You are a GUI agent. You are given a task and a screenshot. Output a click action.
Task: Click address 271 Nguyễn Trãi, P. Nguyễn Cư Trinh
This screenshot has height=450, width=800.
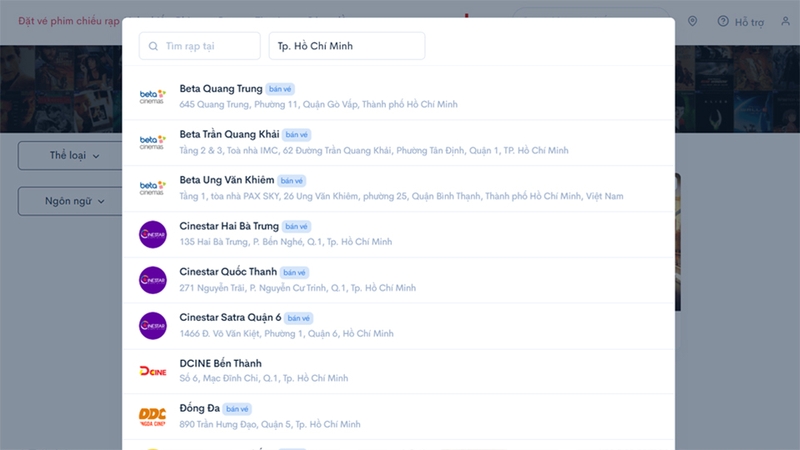tap(297, 288)
